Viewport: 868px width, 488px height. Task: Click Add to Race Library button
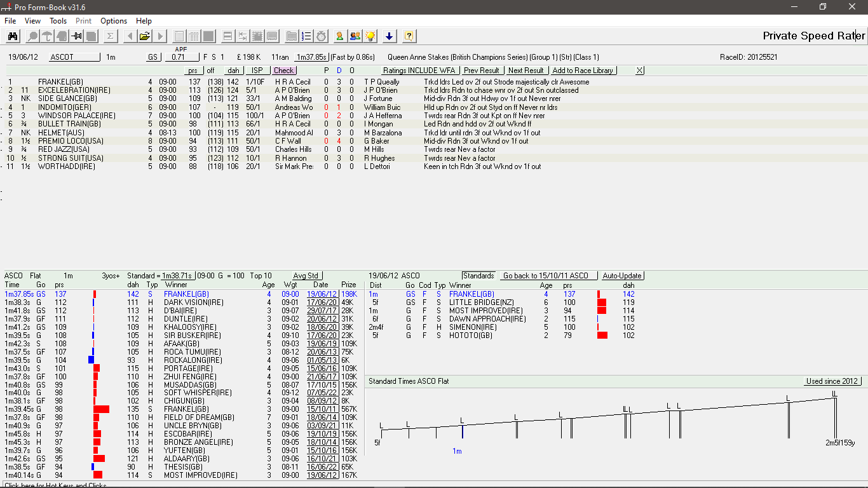[583, 71]
